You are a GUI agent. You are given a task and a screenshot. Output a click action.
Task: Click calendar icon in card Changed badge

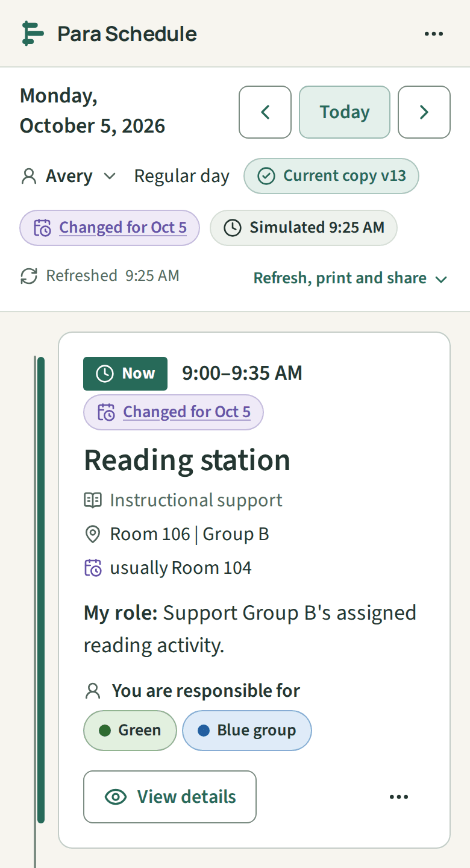coord(106,412)
